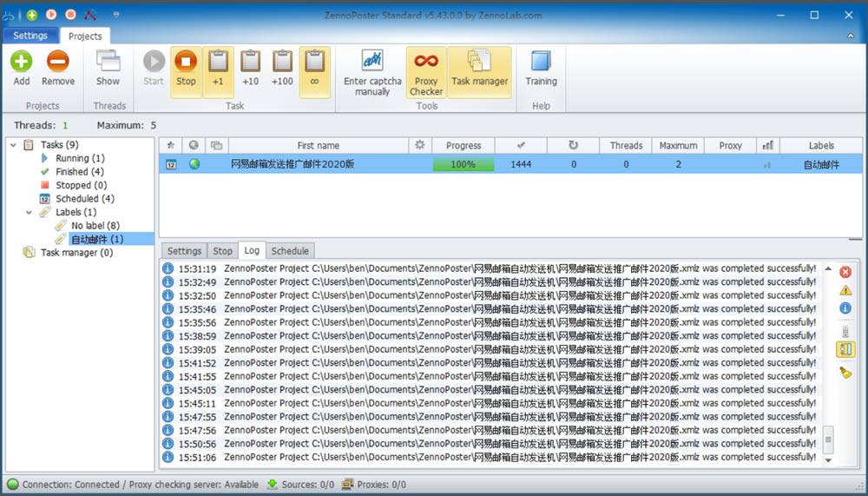Toggle the warning messages log filter

(845, 290)
